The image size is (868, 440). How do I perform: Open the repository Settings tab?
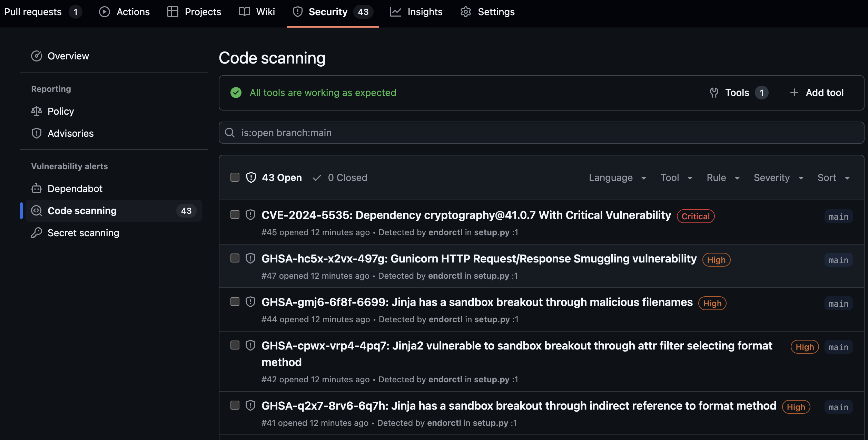pyautogui.click(x=487, y=12)
